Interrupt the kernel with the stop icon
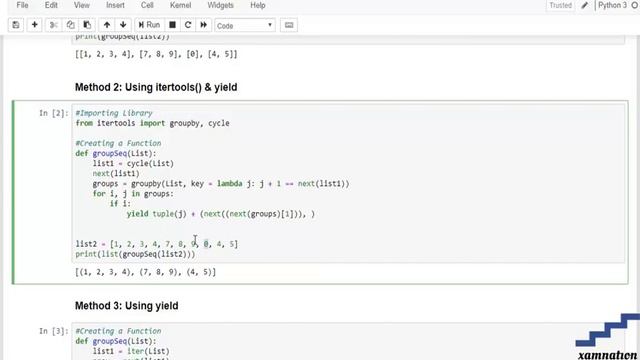Image resolution: width=640 pixels, height=360 pixels. click(172, 25)
